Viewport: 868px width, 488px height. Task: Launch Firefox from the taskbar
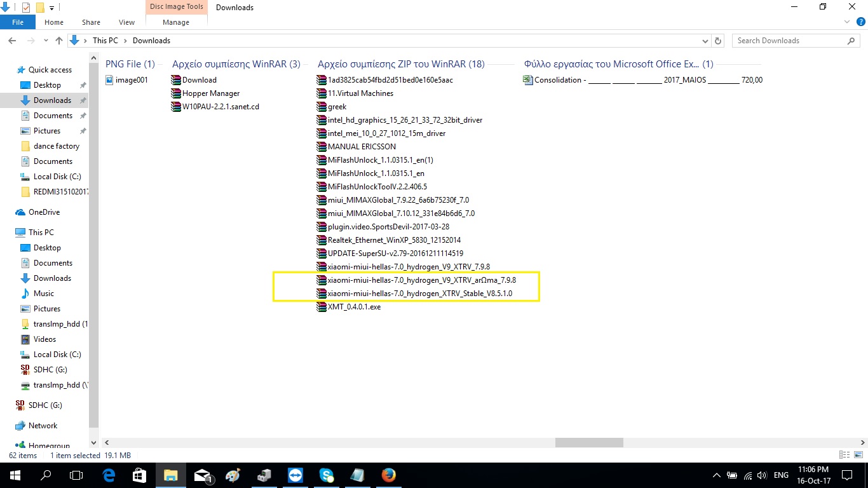pyautogui.click(x=389, y=475)
